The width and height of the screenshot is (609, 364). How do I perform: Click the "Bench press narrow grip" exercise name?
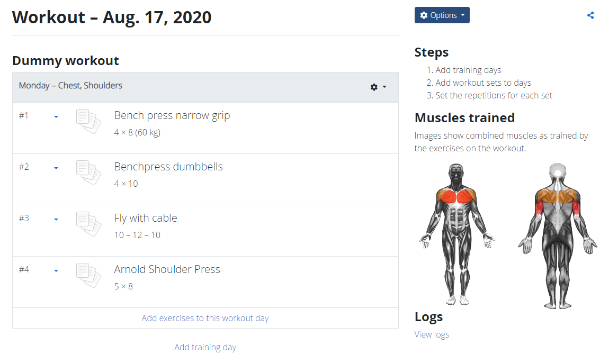click(172, 115)
